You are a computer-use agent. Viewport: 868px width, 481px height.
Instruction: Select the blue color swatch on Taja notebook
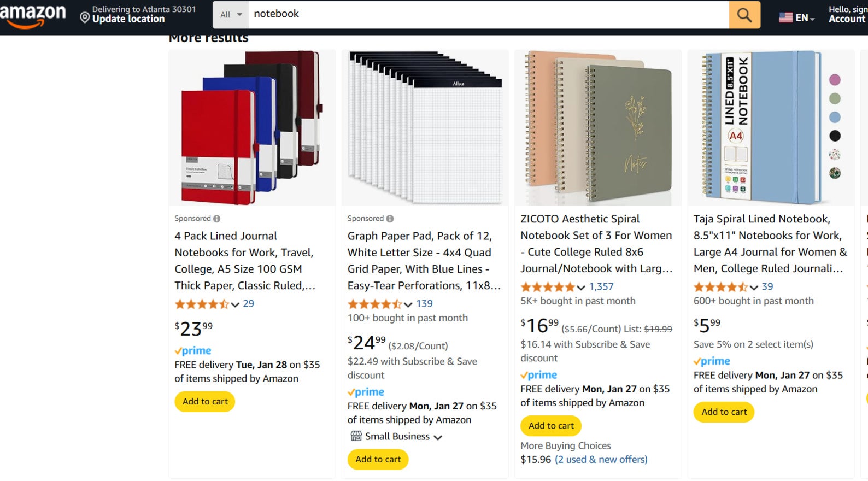click(x=835, y=117)
